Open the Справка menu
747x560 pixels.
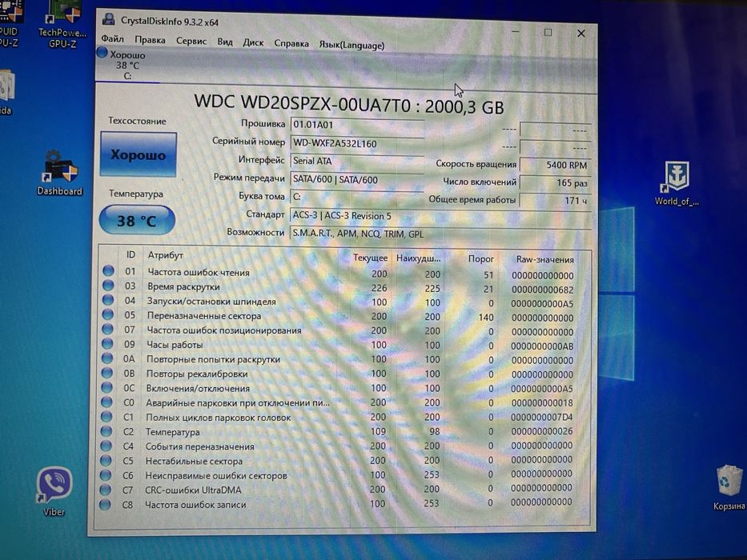click(x=291, y=43)
